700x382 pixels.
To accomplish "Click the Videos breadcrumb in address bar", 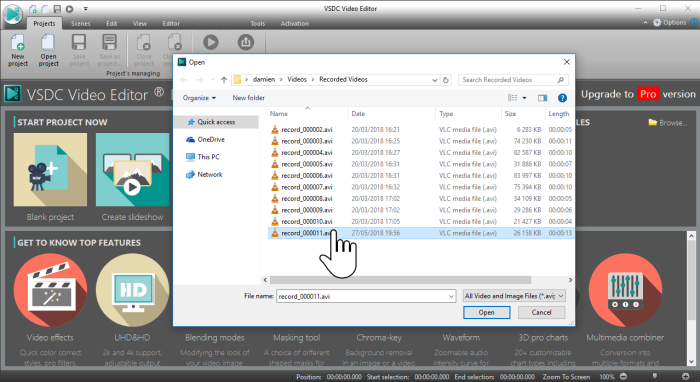I will point(297,79).
